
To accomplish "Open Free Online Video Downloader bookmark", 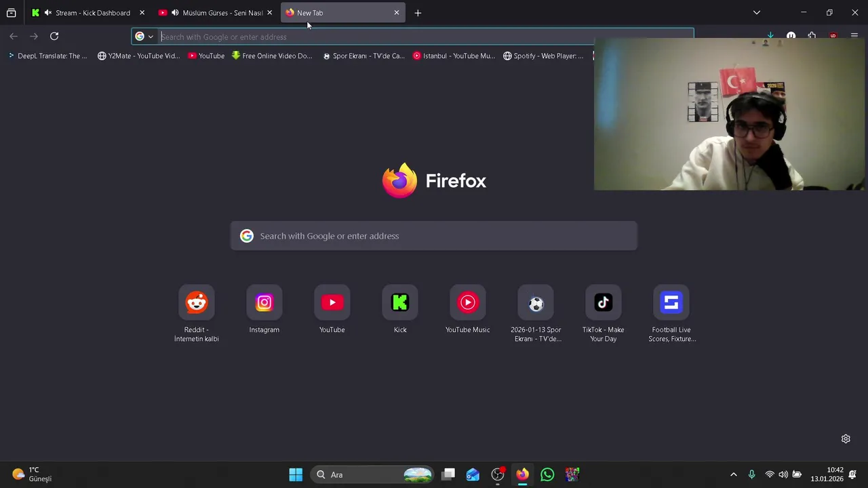I will coord(272,56).
